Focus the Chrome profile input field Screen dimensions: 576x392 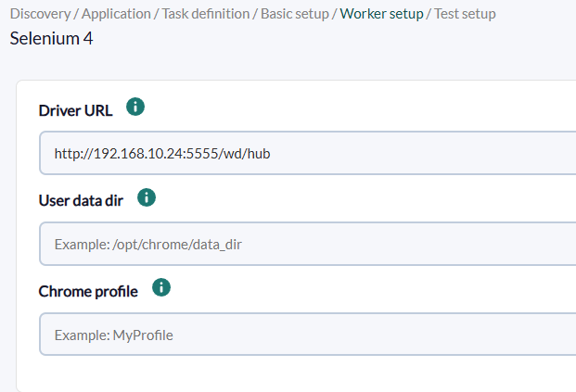(x=307, y=335)
